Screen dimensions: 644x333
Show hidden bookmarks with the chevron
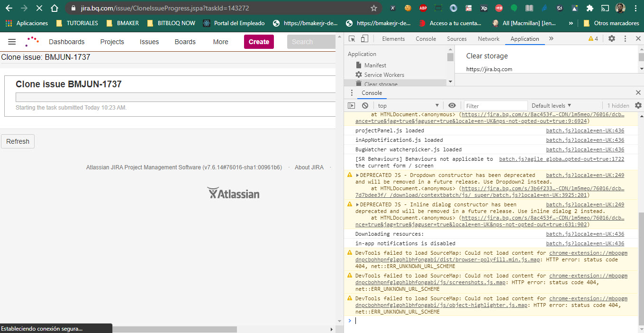(571, 23)
